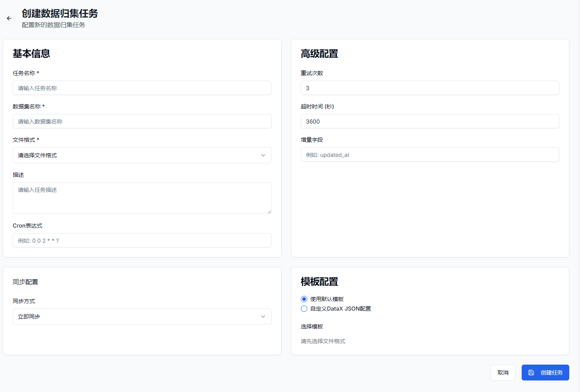Screen dimensions: 580x392
Task: Click the 超时时间 field showing 3600
Action: point(430,121)
